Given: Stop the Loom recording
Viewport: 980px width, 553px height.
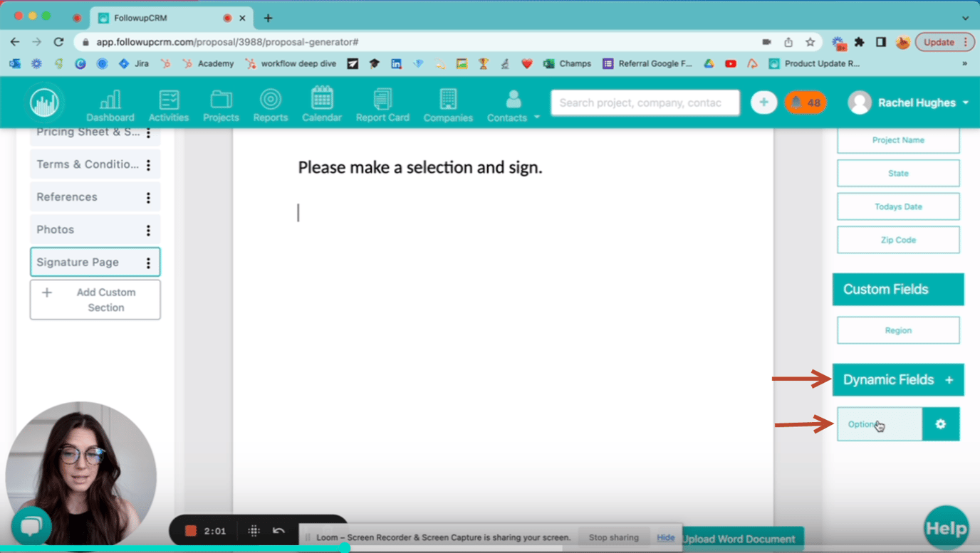Looking at the screenshot, I should pos(190,531).
